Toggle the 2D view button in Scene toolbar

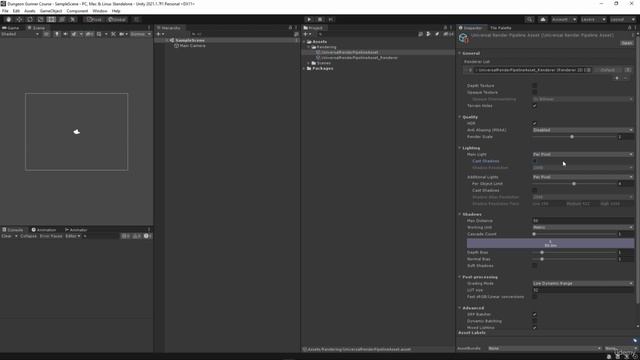47,34
